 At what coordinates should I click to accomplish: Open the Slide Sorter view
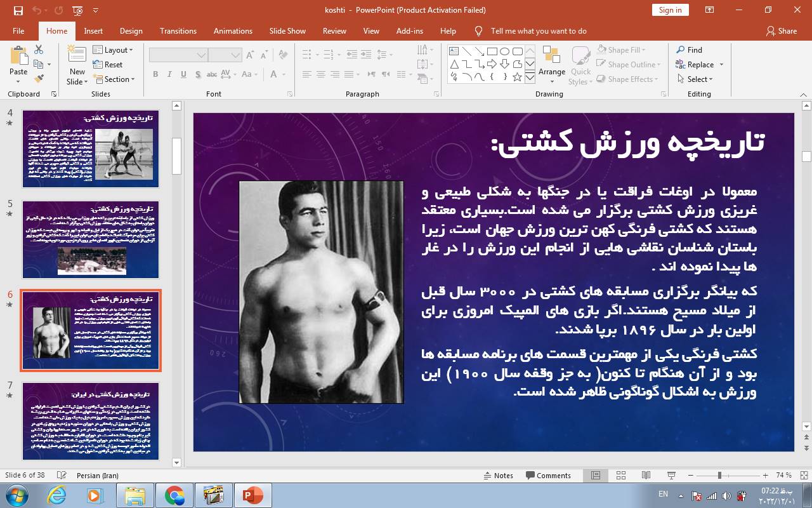pos(621,476)
